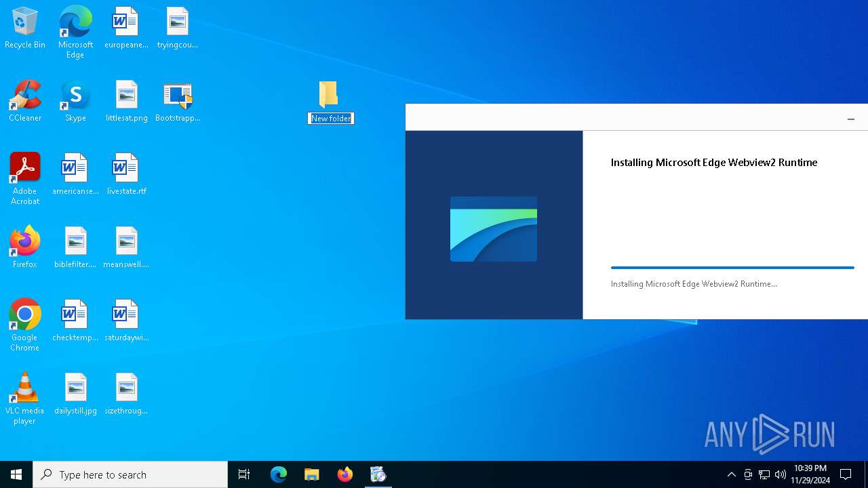Open the Action Center notifications icon
The width and height of the screenshot is (868, 488).
846,474
